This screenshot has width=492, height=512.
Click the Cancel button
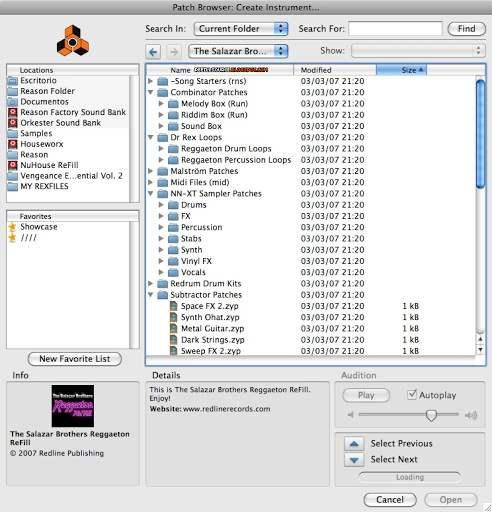[390, 500]
